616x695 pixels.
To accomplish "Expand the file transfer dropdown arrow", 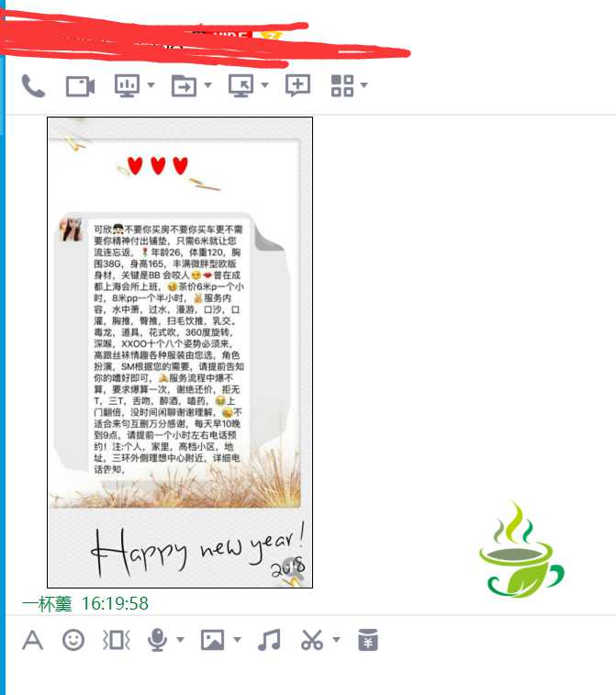I will 207,84.
